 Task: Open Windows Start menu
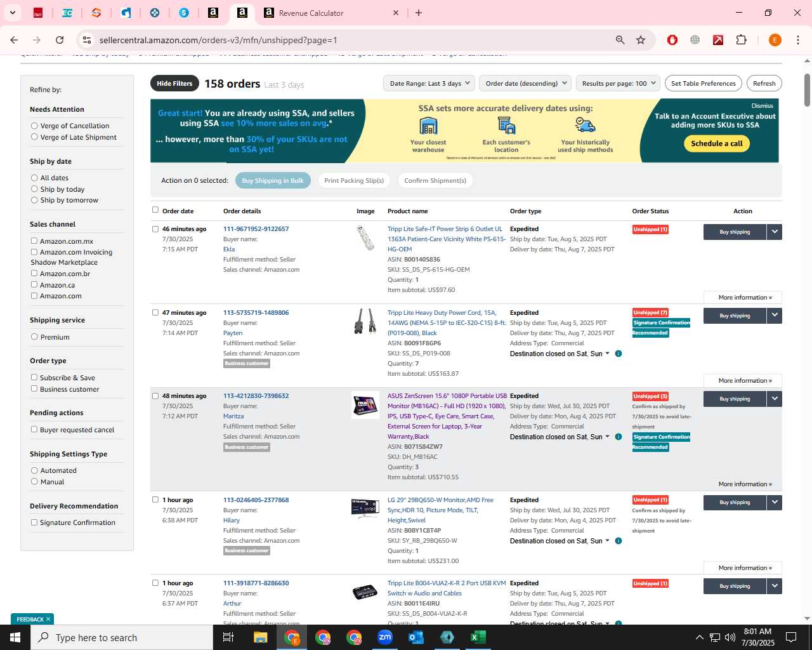coord(15,637)
